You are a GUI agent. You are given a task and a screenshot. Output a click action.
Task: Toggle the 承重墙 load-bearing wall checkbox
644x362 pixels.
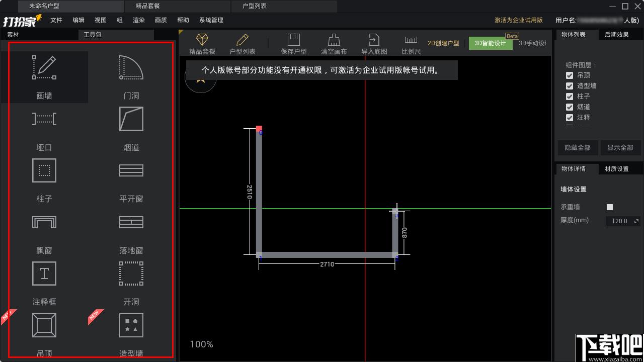pyautogui.click(x=610, y=207)
